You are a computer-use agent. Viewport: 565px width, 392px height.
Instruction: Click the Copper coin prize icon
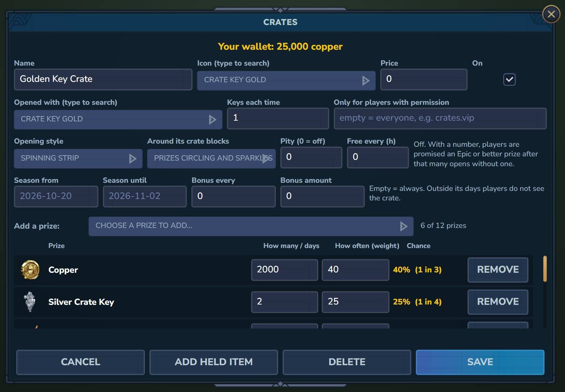pyautogui.click(x=30, y=270)
